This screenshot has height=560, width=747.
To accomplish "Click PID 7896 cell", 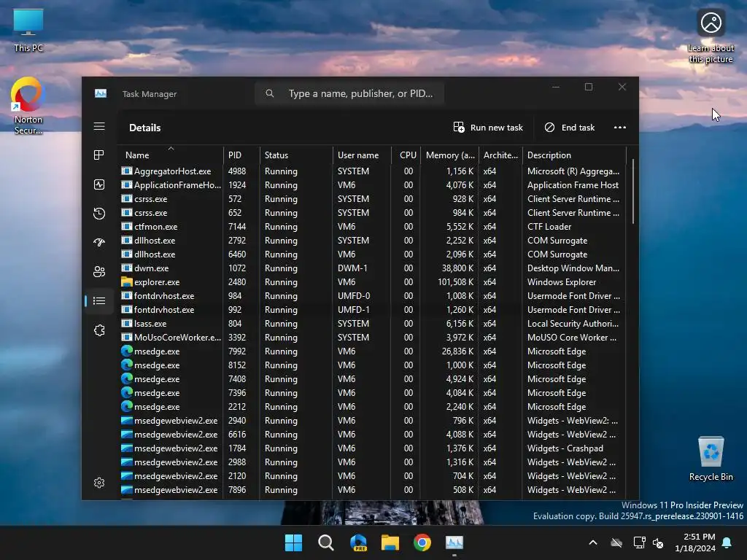I will point(237,490).
